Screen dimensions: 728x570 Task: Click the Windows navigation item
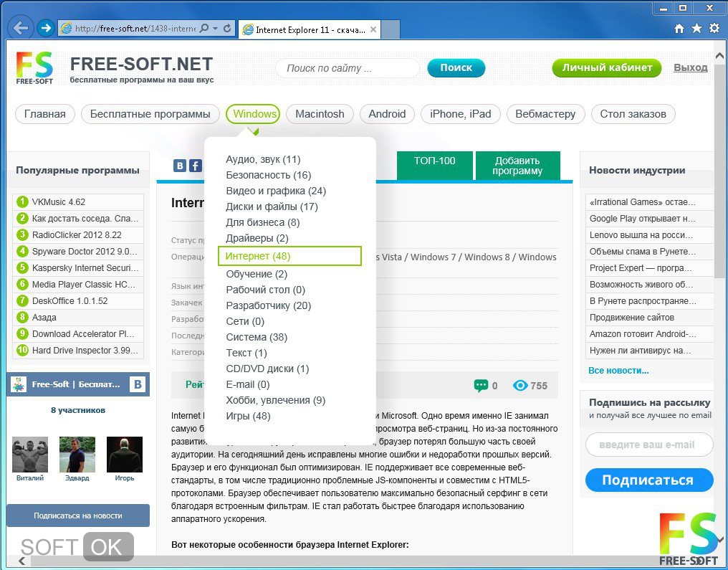coord(253,114)
